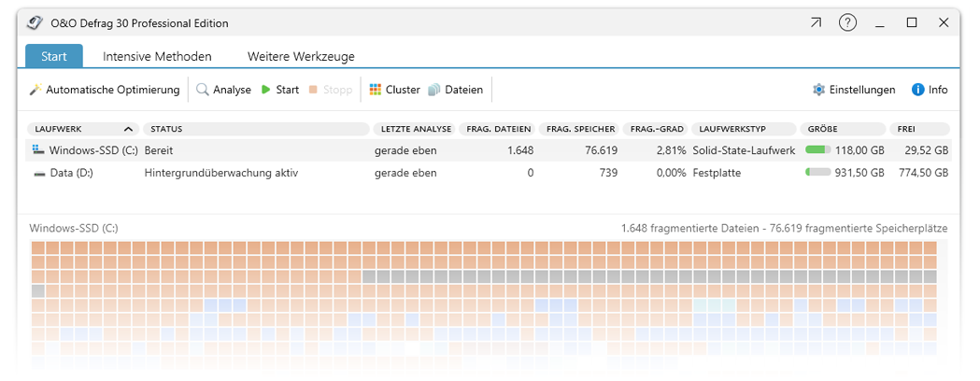Open Einstellungen gear settings
Screen dimensions: 980x381
click(x=818, y=90)
